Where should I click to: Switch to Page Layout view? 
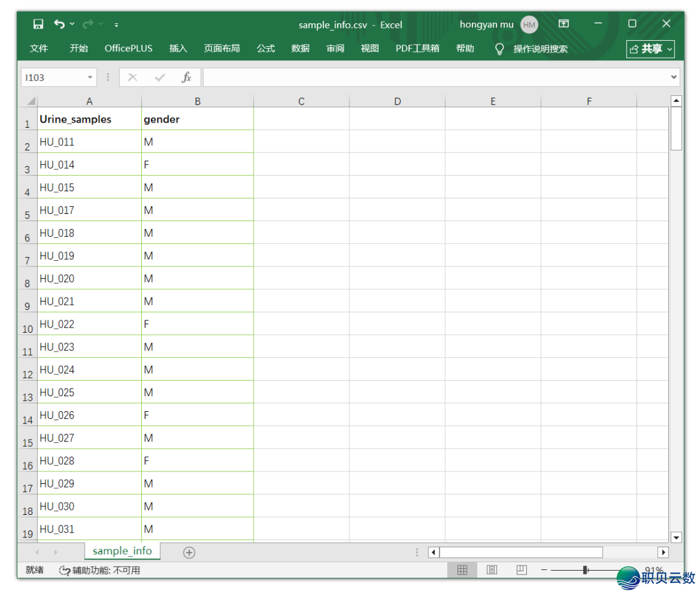pyautogui.click(x=492, y=570)
